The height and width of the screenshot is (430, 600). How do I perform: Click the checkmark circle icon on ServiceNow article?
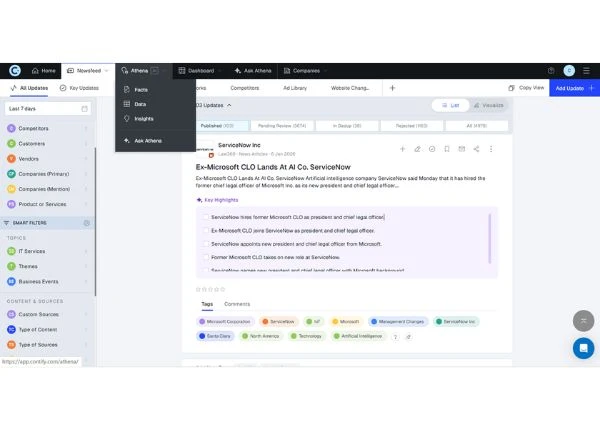tap(432, 149)
